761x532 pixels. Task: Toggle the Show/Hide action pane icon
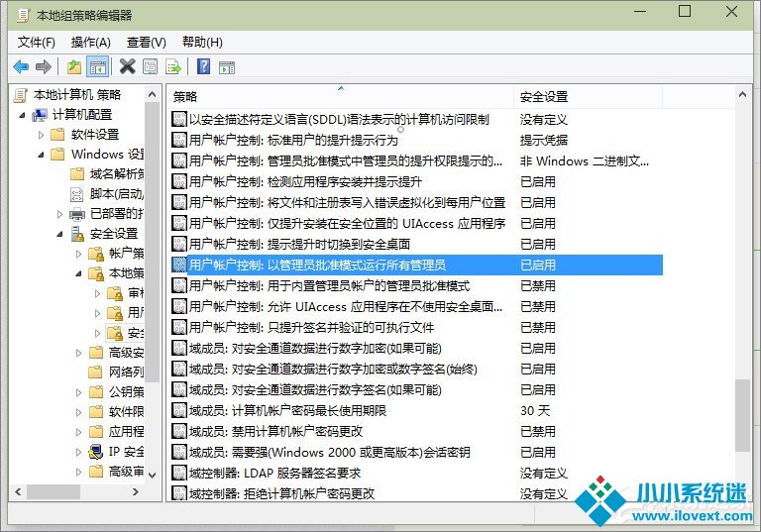[x=227, y=67]
